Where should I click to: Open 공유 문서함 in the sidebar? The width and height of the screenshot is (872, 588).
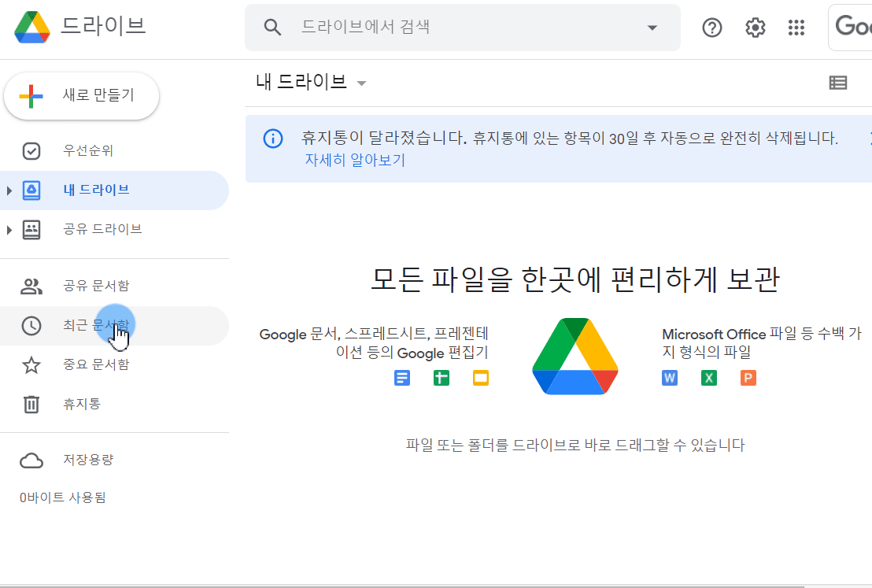point(114,286)
